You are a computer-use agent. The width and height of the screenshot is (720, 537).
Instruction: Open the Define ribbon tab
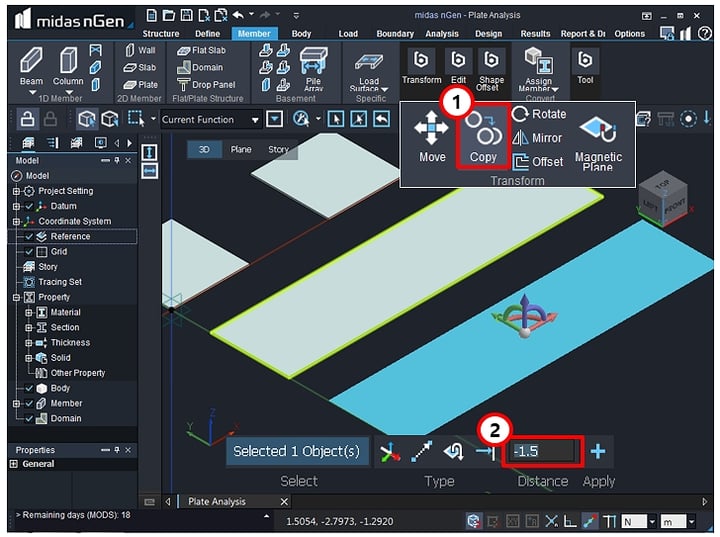(208, 34)
